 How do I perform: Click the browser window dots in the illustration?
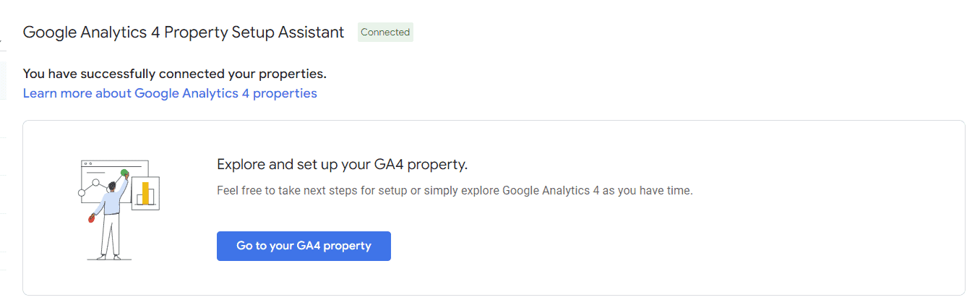88,163
